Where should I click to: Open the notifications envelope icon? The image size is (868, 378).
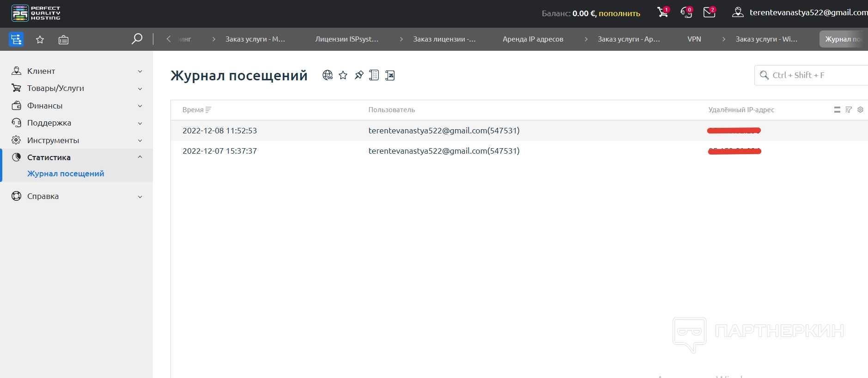pyautogui.click(x=709, y=12)
